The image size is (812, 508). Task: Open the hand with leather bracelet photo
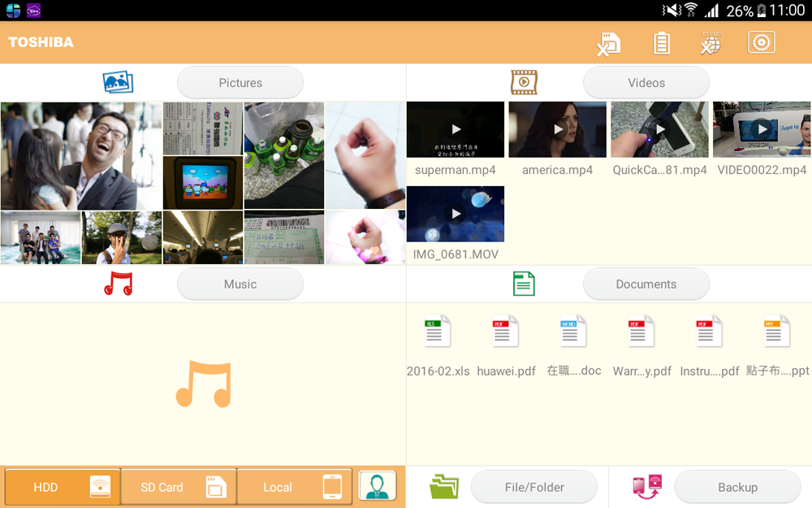coord(365,155)
